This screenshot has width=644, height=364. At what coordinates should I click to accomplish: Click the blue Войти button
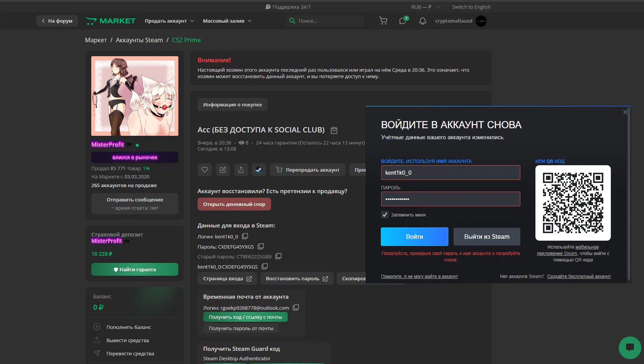[x=414, y=237]
